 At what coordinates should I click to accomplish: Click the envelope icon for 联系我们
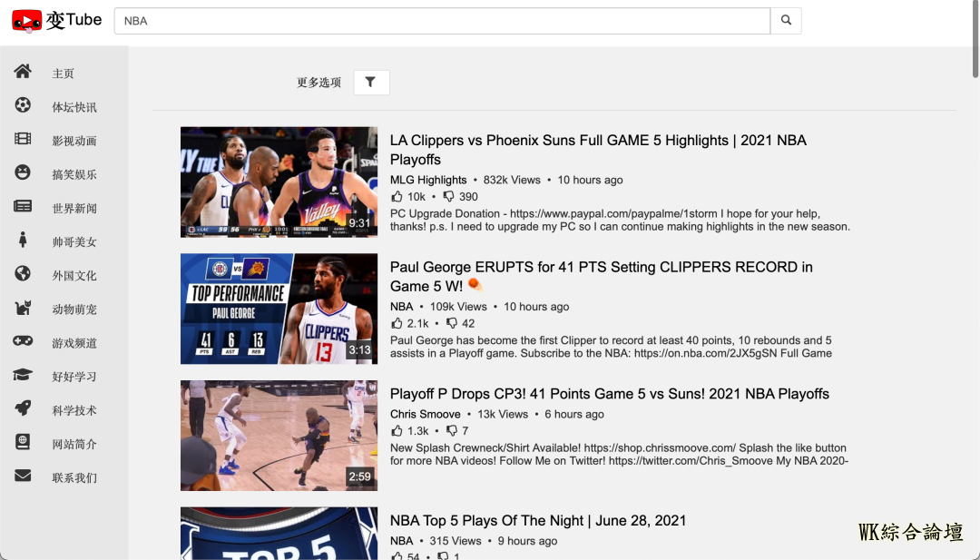pos(23,476)
